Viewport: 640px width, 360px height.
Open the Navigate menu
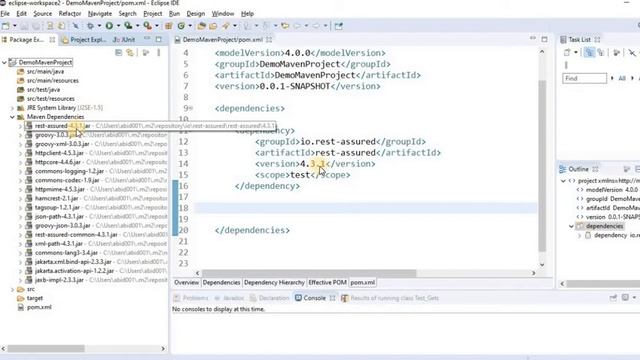pos(100,13)
